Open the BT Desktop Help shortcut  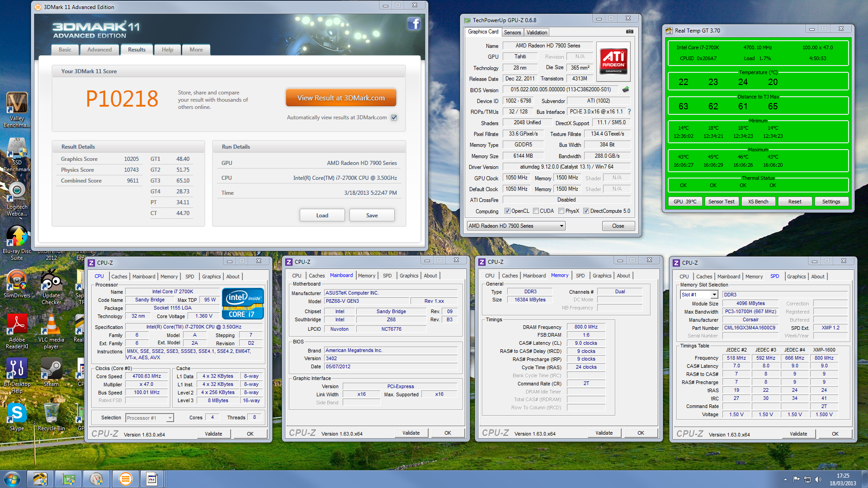[x=17, y=376]
